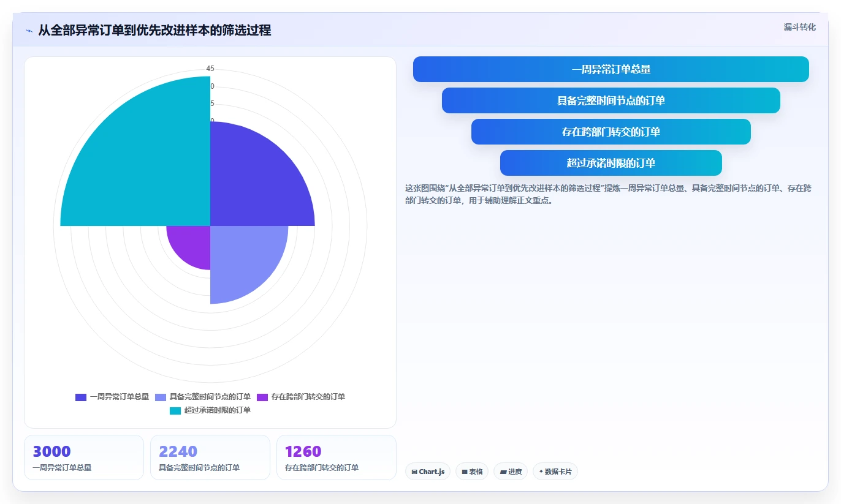The width and height of the screenshot is (841, 504).
Task: Select the 具备完整时间节点的订单 funnel bar
Action: pyautogui.click(x=611, y=100)
